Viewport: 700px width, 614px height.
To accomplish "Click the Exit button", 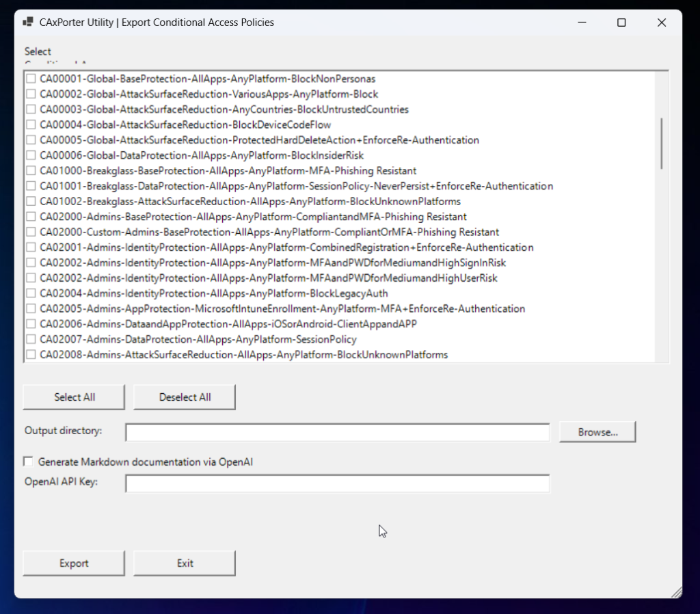I will (x=185, y=563).
